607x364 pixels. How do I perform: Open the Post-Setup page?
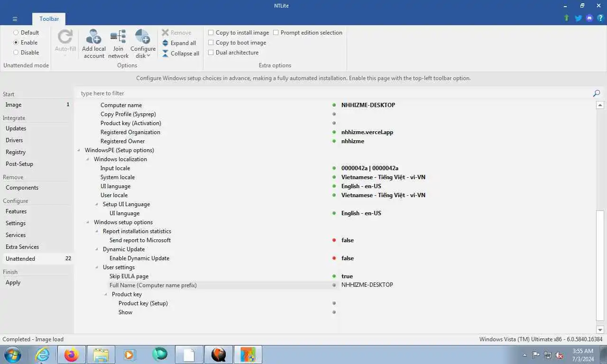pyautogui.click(x=37, y=164)
